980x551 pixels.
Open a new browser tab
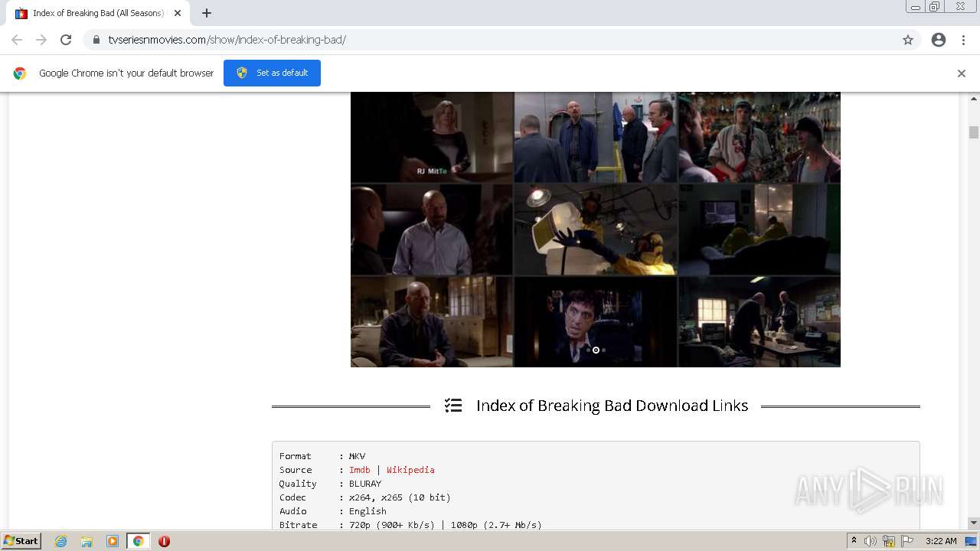click(x=207, y=13)
